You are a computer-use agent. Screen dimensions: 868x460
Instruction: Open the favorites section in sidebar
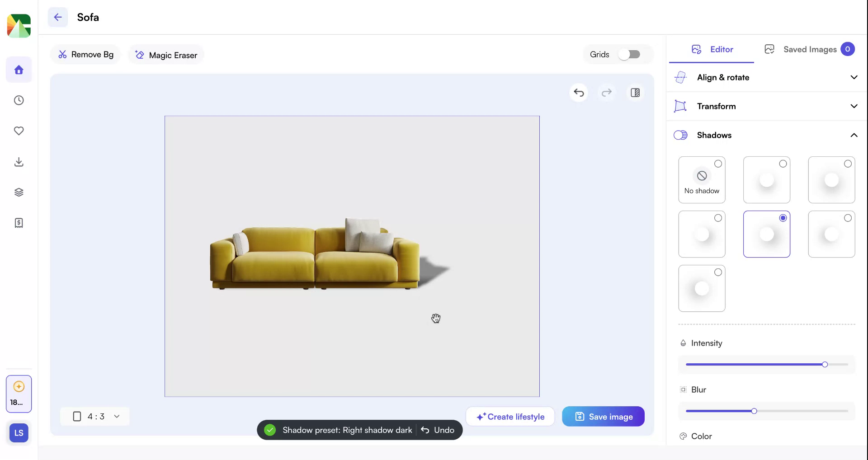19,131
